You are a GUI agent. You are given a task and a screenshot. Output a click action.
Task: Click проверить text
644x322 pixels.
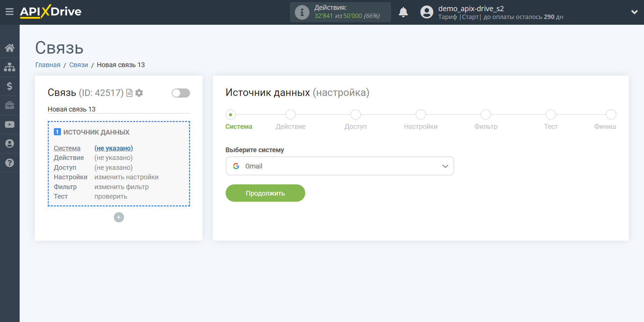111,196
